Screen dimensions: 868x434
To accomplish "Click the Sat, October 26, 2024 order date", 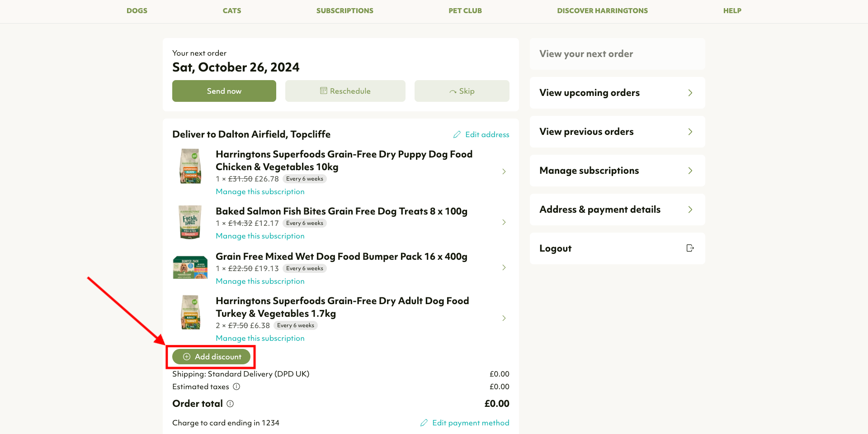I will coord(236,67).
